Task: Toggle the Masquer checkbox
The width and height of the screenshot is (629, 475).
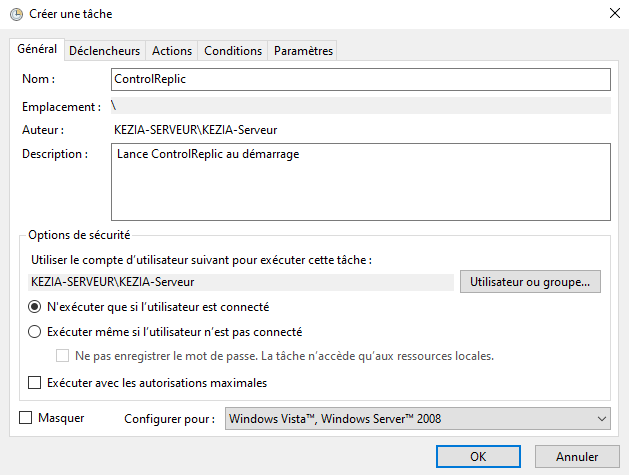Action: [26, 418]
